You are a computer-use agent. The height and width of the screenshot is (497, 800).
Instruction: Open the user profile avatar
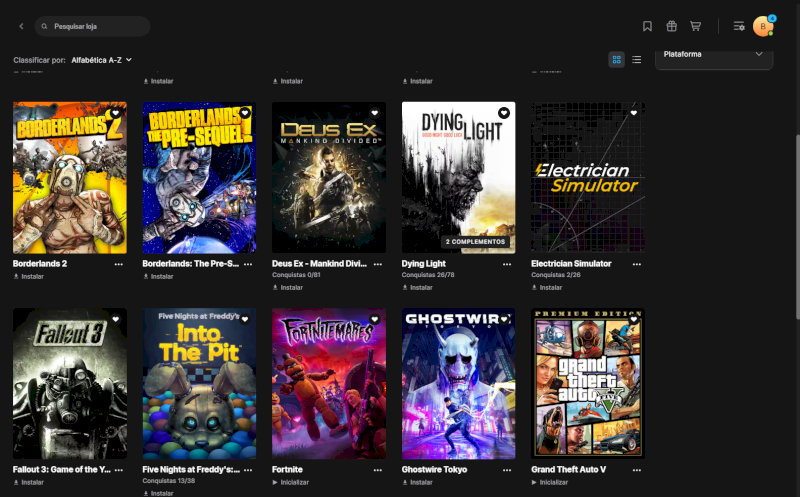coord(763,26)
